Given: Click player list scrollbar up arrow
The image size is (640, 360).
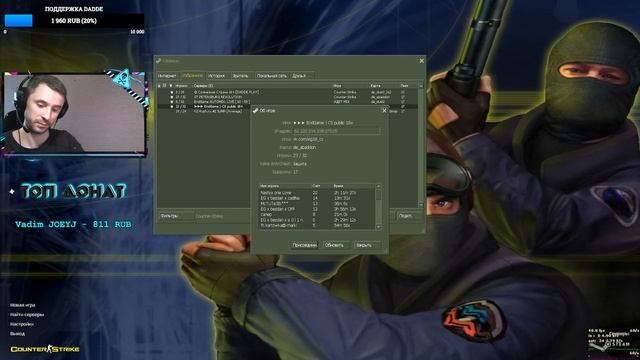Looking at the screenshot, I should point(378,186).
